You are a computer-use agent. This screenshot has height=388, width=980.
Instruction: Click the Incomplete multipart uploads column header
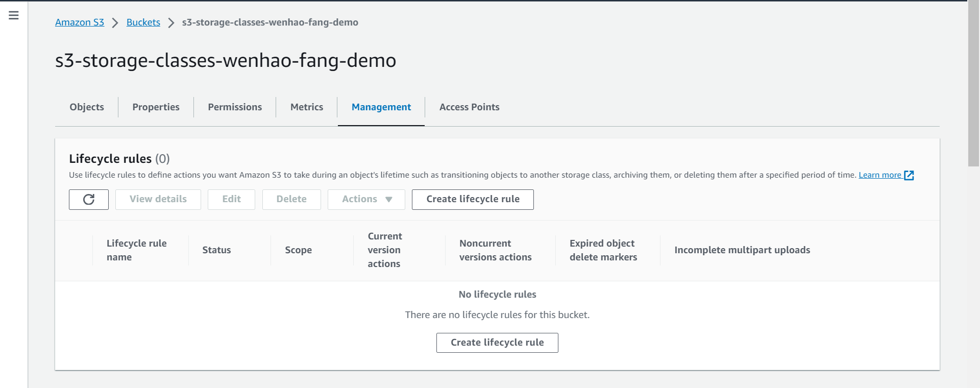coord(742,250)
